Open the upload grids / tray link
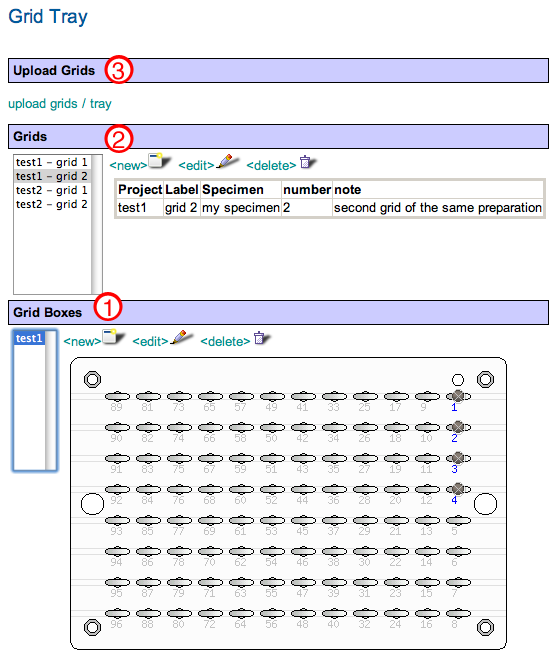559x657 pixels. tap(60, 103)
